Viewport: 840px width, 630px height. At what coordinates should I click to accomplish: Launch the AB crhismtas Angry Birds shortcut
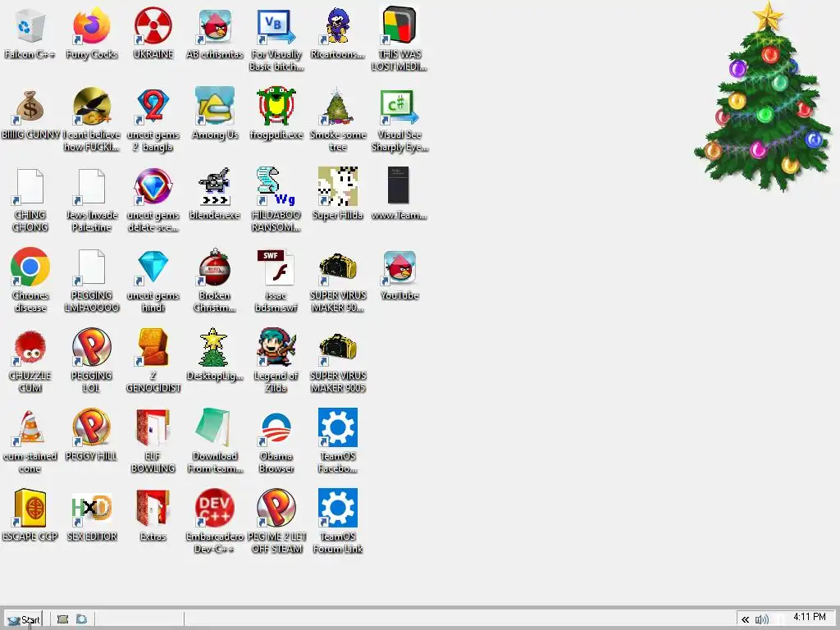click(215, 26)
